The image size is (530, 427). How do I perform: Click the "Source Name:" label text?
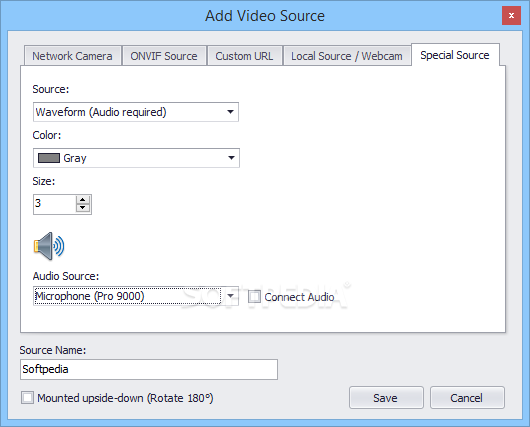[x=53, y=350]
